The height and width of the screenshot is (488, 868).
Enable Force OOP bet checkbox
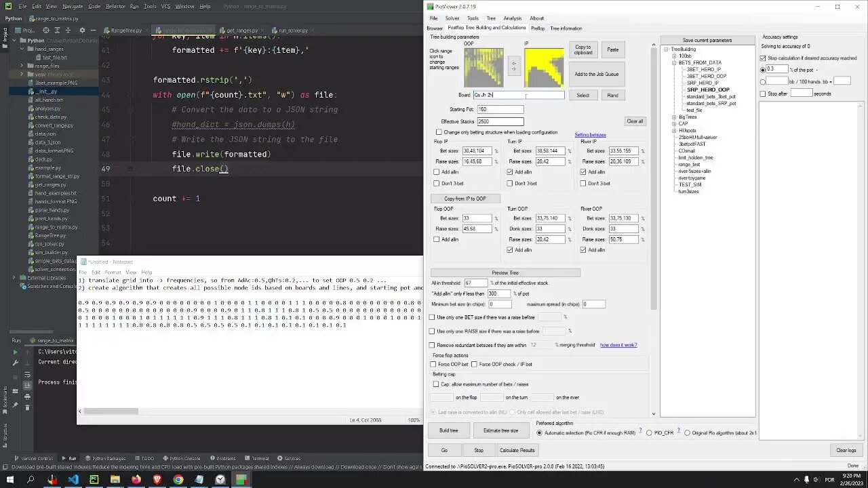coord(433,365)
